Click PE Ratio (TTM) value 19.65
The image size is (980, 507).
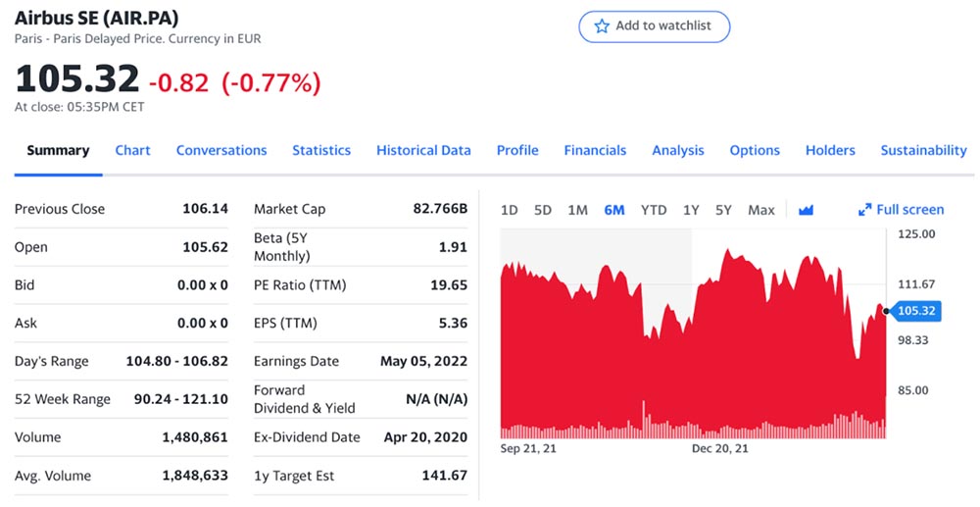point(449,285)
